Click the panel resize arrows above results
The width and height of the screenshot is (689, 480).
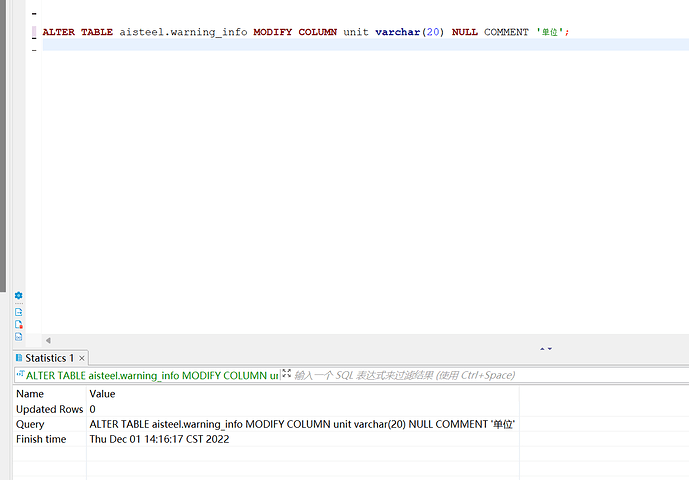pyautogui.click(x=546, y=349)
